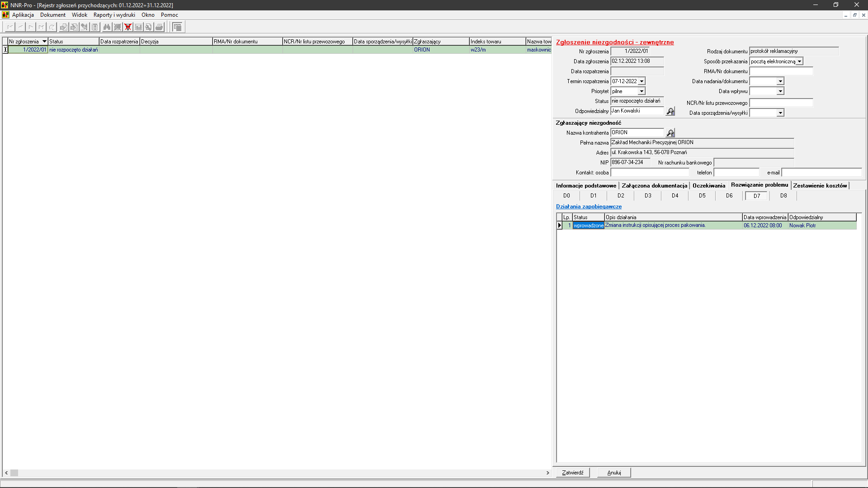Viewport: 868px width, 488px height.
Task: Expand the Termin rozpatrzenia date dropdown
Action: click(x=642, y=81)
